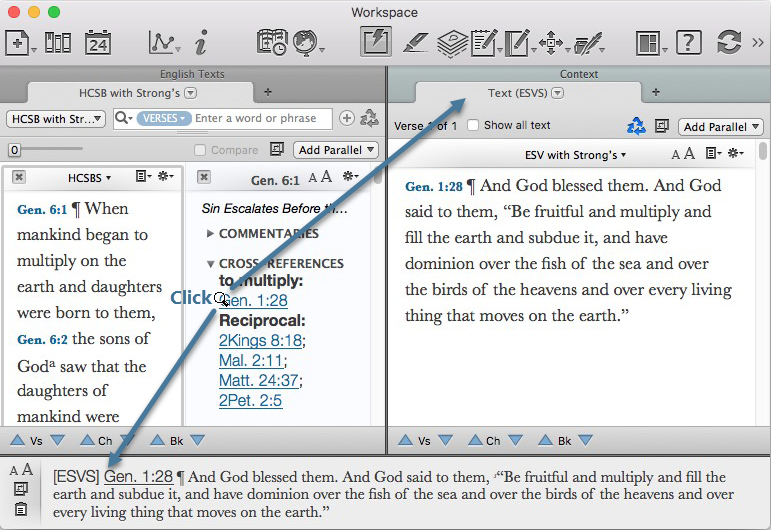The height and width of the screenshot is (530, 771).
Task: Open Add Parallel dropdown in Context pane
Action: click(x=720, y=127)
